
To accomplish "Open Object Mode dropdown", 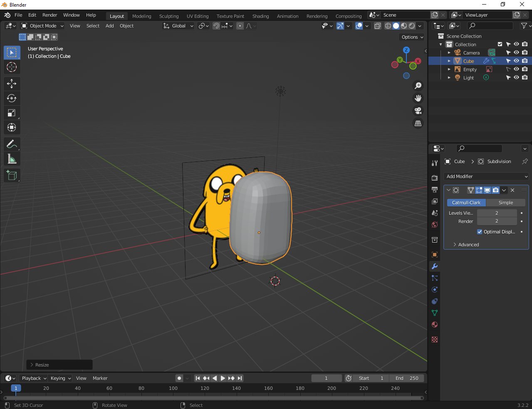I will pos(42,26).
